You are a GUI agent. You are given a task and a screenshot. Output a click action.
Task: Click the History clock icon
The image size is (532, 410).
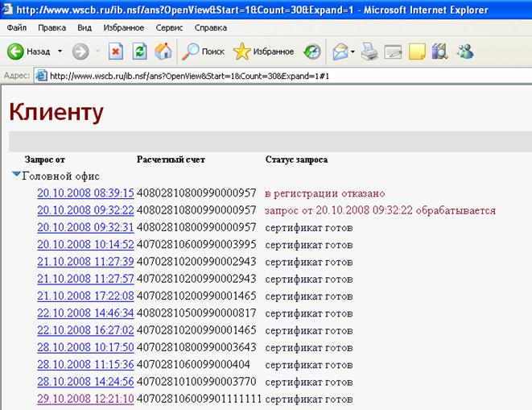coord(312,52)
